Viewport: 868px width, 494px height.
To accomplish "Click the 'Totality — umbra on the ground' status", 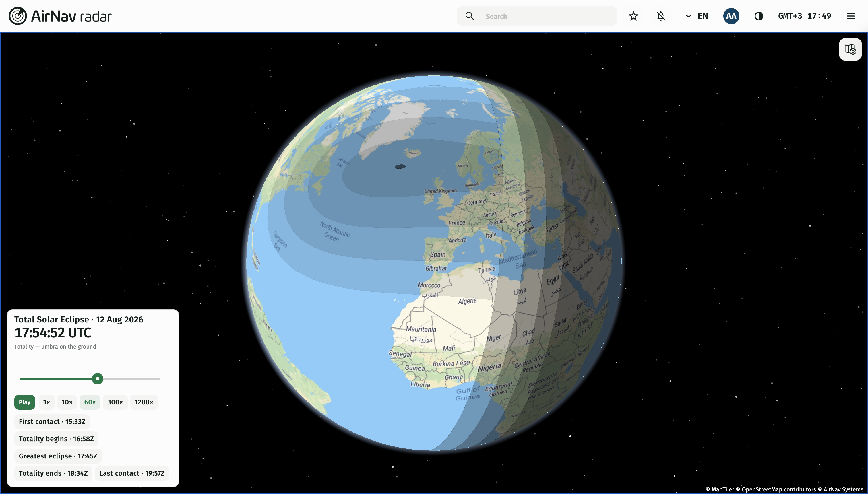I will 55,347.
